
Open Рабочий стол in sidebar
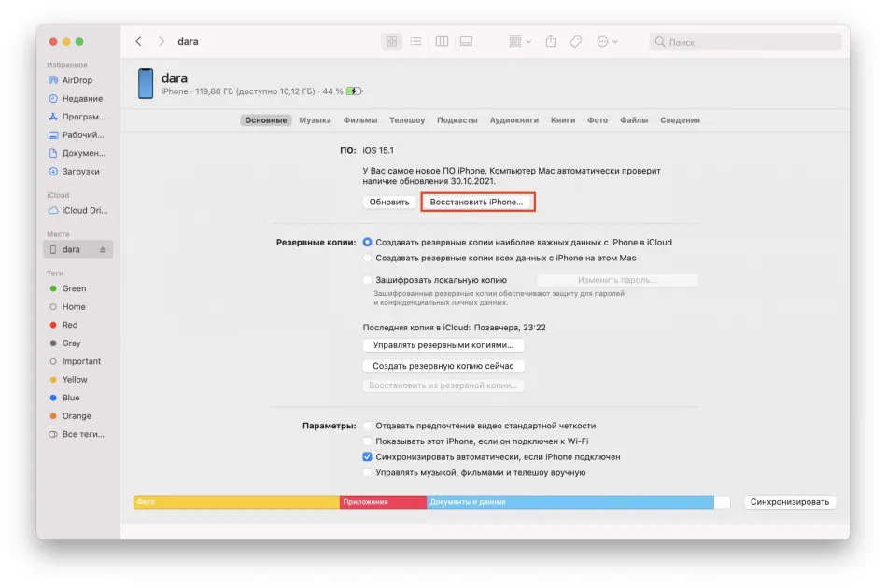77,135
